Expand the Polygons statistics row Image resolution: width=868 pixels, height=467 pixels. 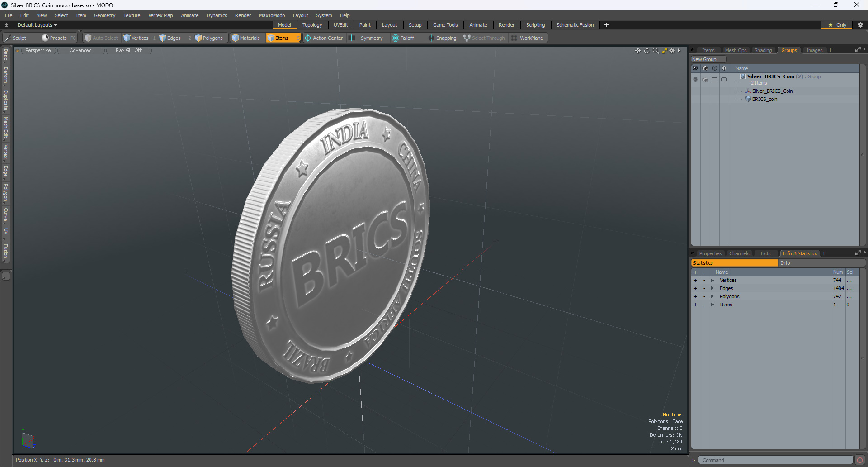[712, 297]
